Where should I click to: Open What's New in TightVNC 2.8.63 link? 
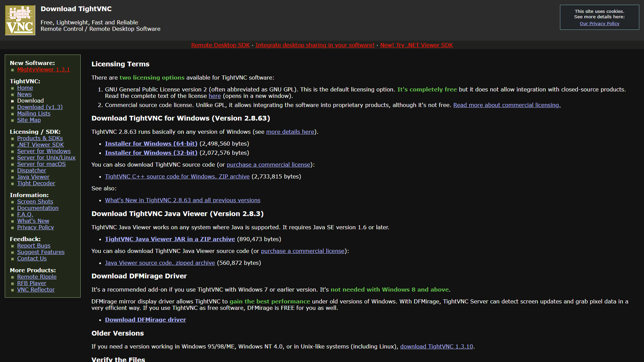click(183, 200)
